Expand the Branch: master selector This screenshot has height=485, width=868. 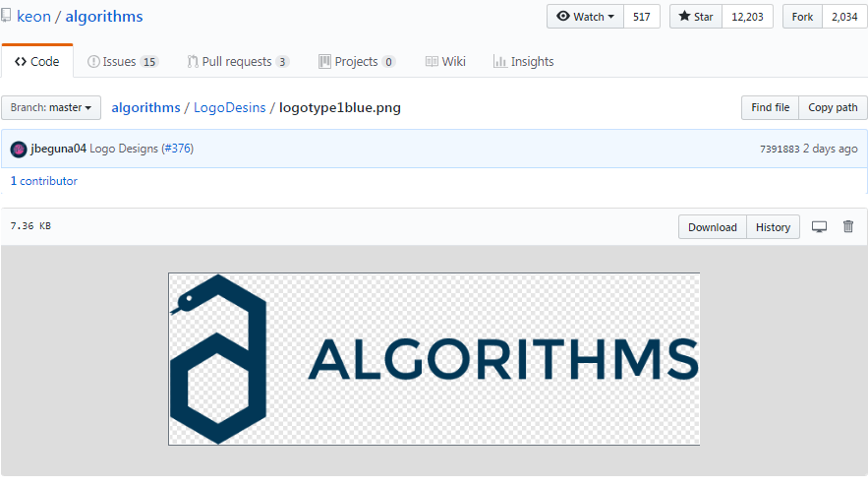pos(51,107)
